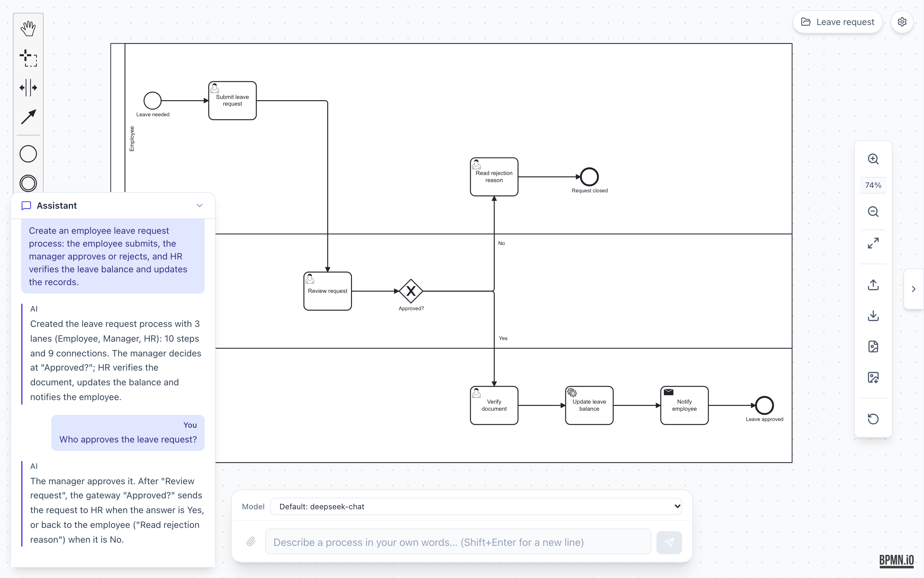This screenshot has width=924, height=578.
Task: Expand the right side panel arrow
Action: pos(913,289)
